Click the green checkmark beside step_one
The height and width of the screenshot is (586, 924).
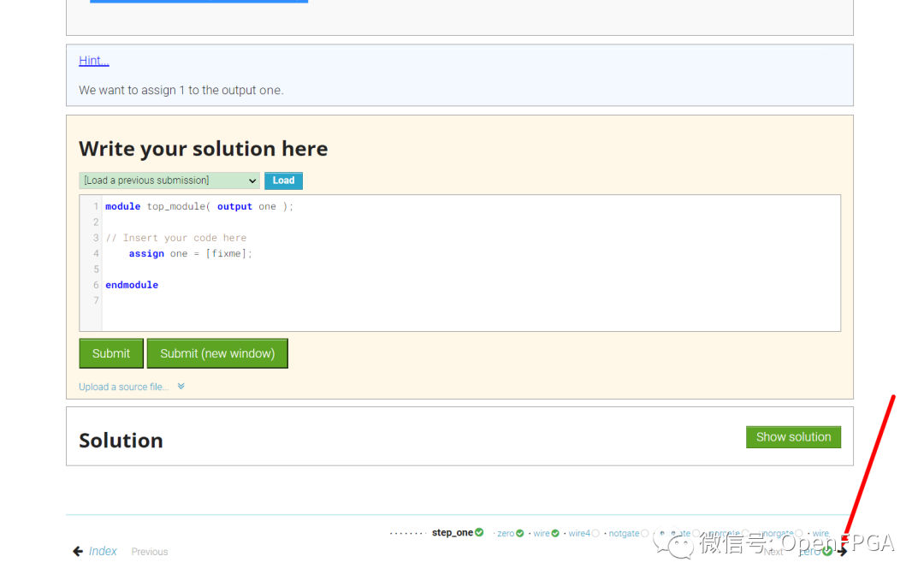pyautogui.click(x=479, y=532)
